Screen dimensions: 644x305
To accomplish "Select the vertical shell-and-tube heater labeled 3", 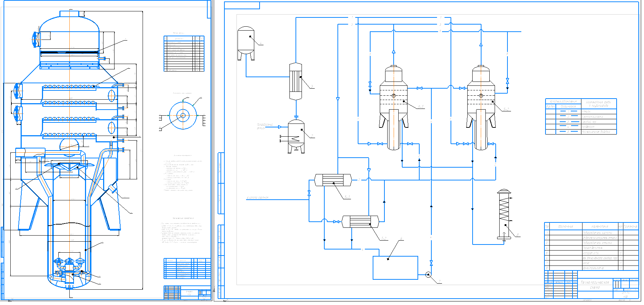I will 296,82.
